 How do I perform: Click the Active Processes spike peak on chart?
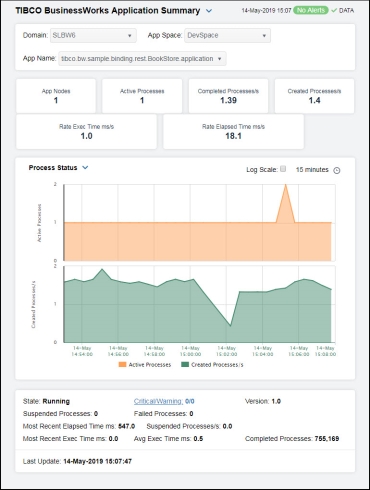(285, 185)
